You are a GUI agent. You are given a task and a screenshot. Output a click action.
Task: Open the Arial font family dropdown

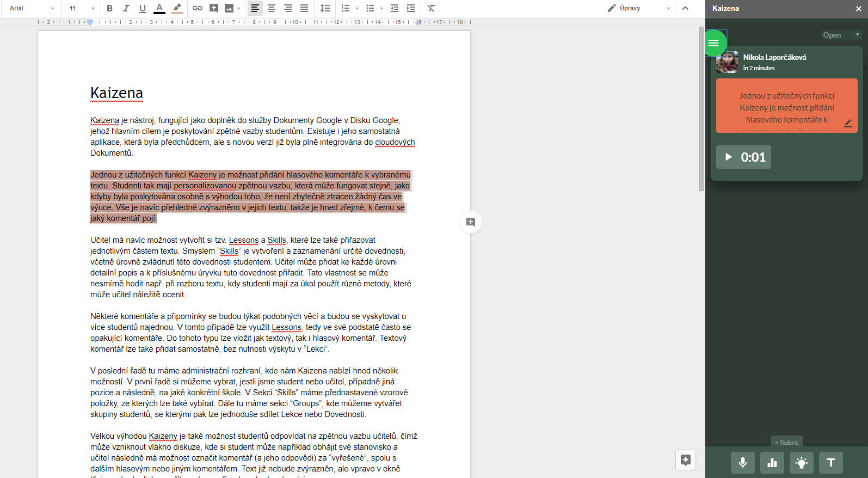click(32, 8)
